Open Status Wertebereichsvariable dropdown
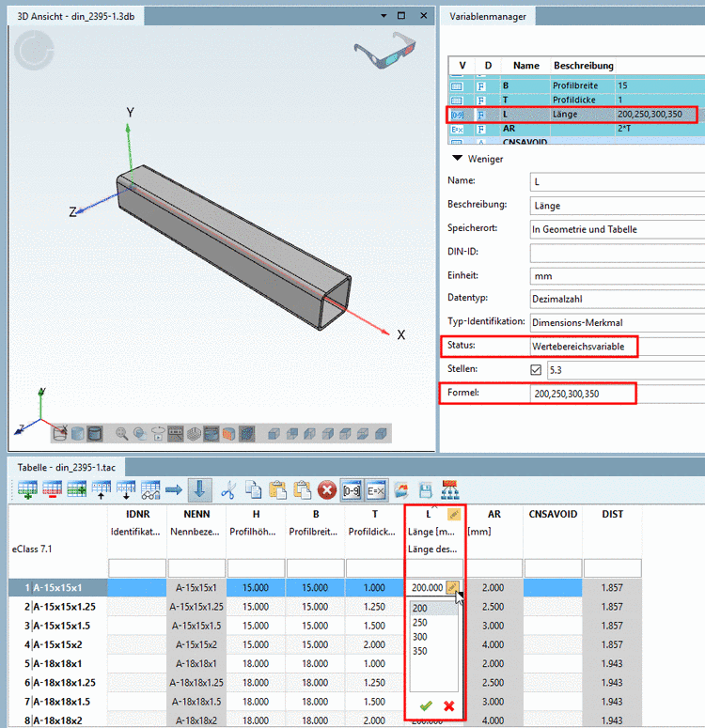This screenshot has height=728, width=705. (618, 347)
